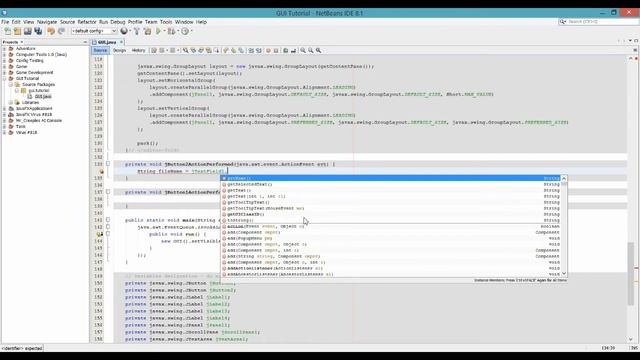
Task: Click the New Project toolbar icon
Action: coord(18,31)
